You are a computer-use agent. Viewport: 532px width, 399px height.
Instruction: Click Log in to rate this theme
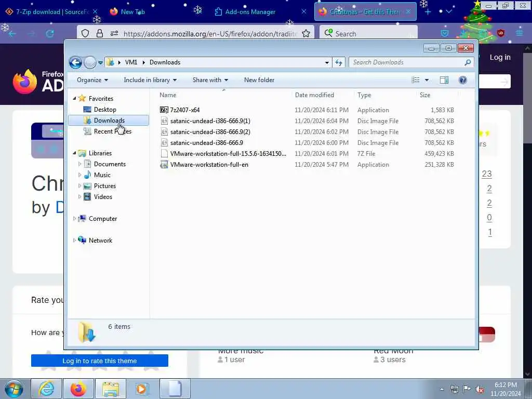[99, 361]
